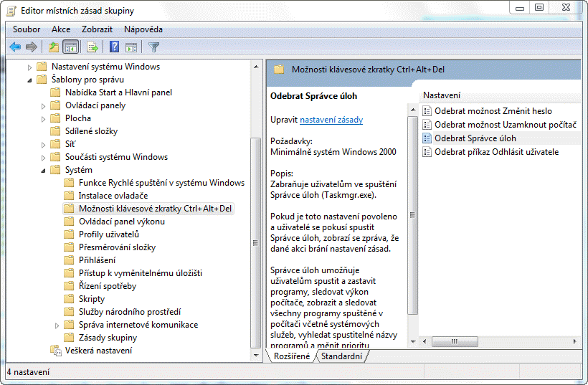
Task: Click the settings list horizontal scrollbar thumb
Action: point(455,341)
